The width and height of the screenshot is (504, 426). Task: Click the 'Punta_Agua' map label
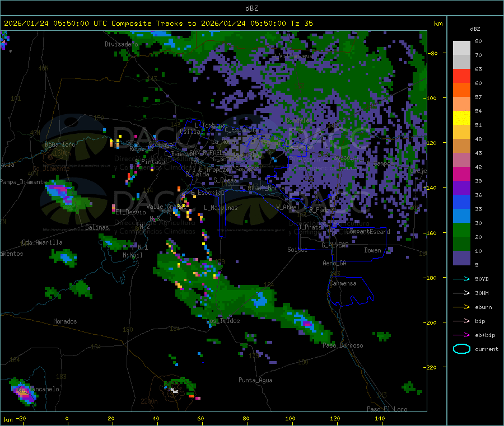pyautogui.click(x=255, y=380)
